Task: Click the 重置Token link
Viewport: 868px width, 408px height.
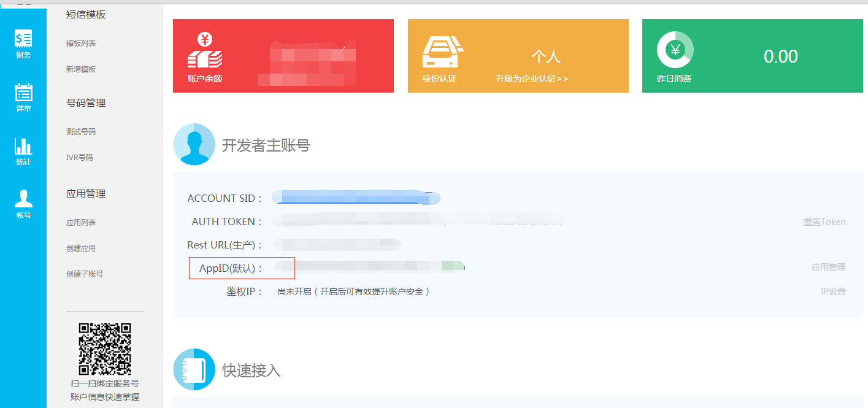Action: 824,222
